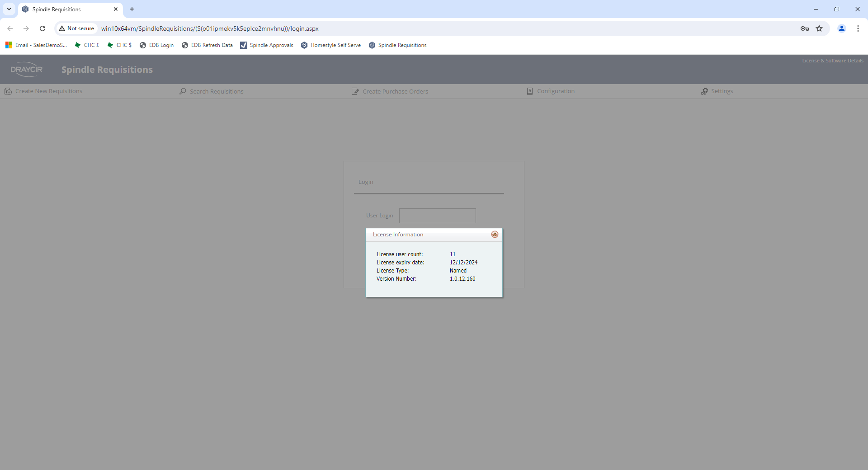Click the Draycir logo
The width and height of the screenshot is (868, 470).
click(x=27, y=70)
